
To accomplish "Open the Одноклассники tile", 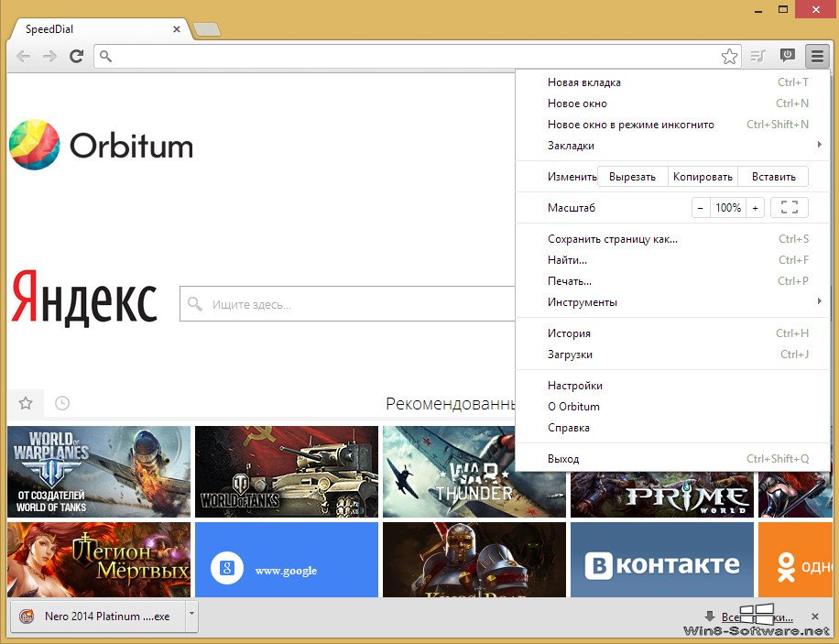I will point(795,560).
